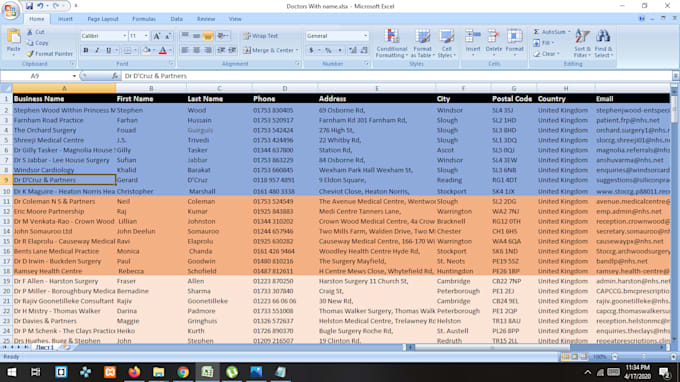Open Sort & Filter menu
Viewport: 680px width, 382px height.
[x=582, y=43]
